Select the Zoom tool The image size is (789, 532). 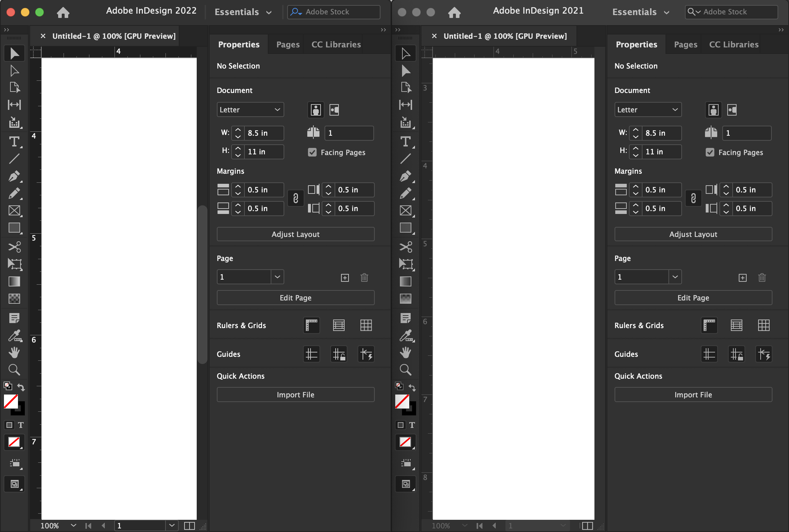[14, 370]
